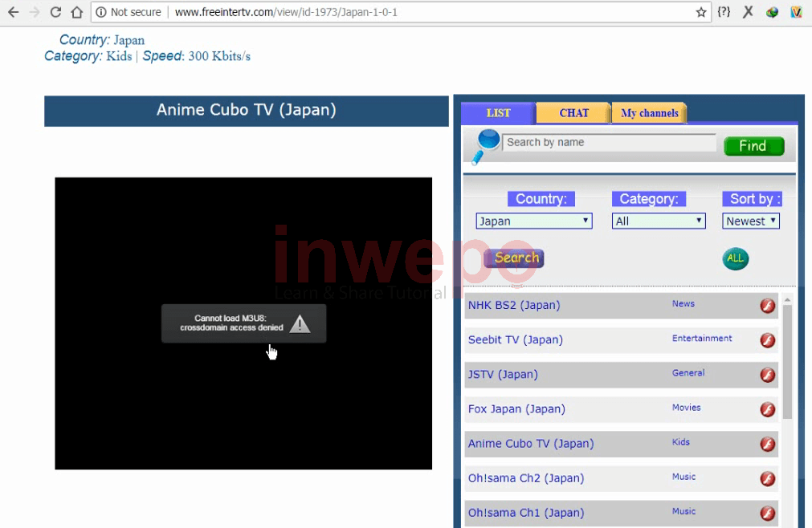
Task: Click the Flash icon for Anime Cubo TV
Action: coord(768,445)
